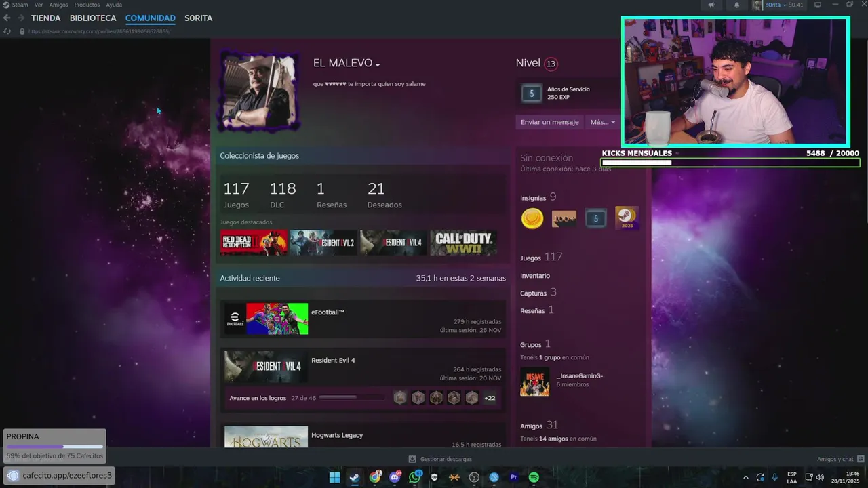
Task: Open Discord from the taskbar
Action: pyautogui.click(x=395, y=477)
